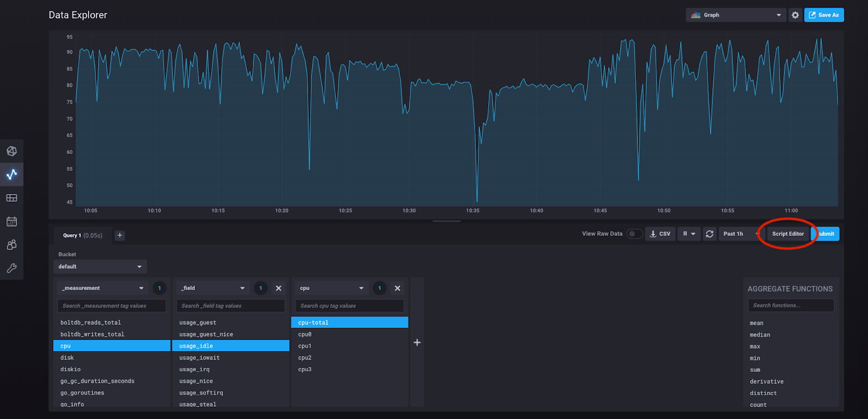Viewport: 868px width, 419px height.
Task: Deselect the cpu measurement
Action: pyautogui.click(x=112, y=346)
